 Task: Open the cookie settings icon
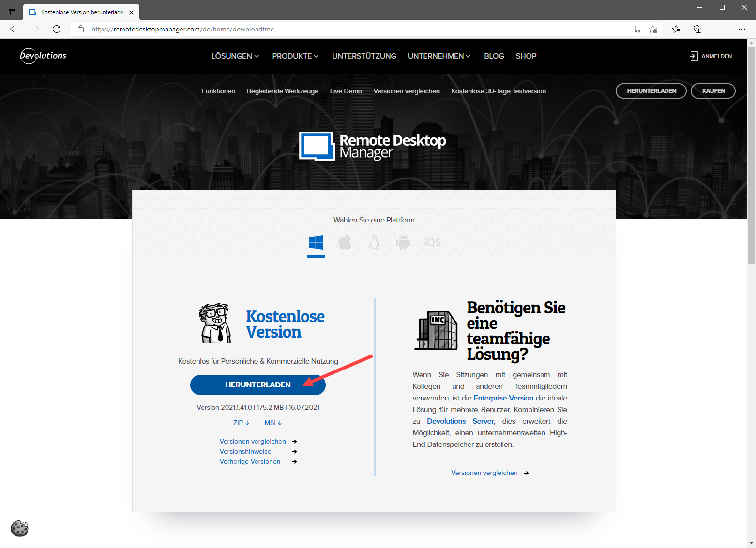tap(20, 528)
